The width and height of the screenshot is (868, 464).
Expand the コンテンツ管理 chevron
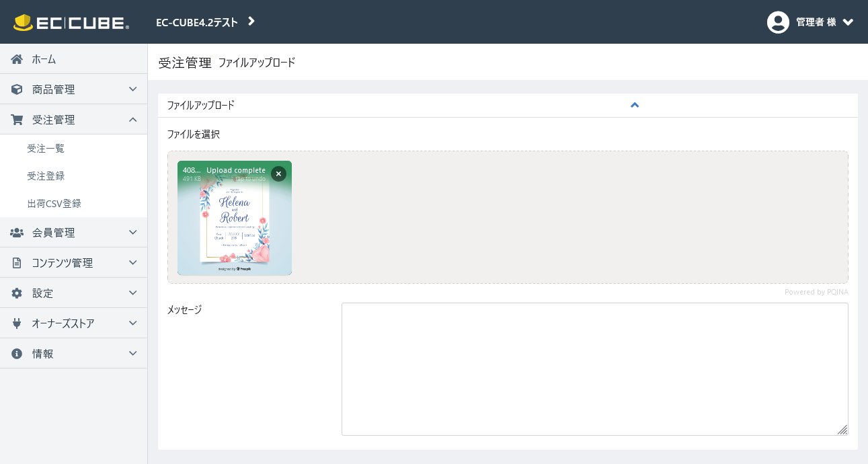point(133,263)
